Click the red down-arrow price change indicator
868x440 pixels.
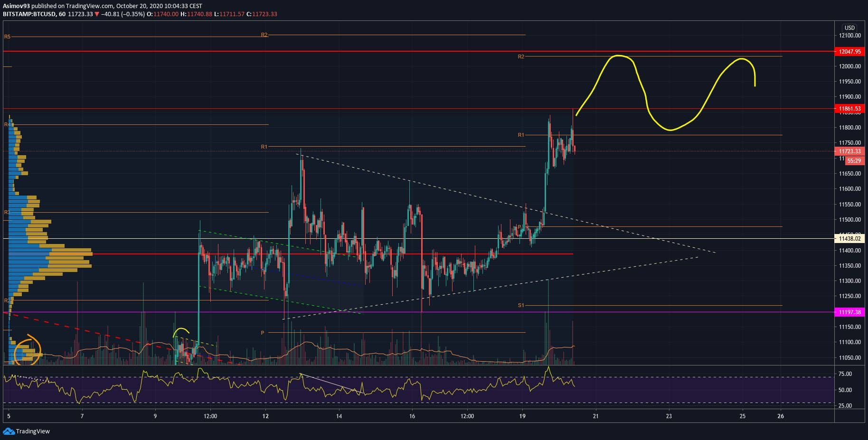(97, 14)
